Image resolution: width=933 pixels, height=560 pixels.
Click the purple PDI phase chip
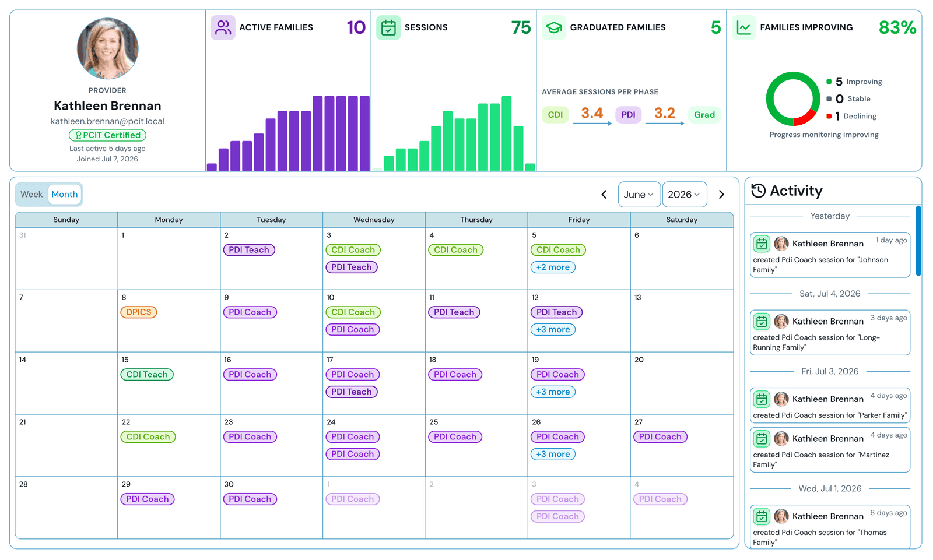click(628, 115)
